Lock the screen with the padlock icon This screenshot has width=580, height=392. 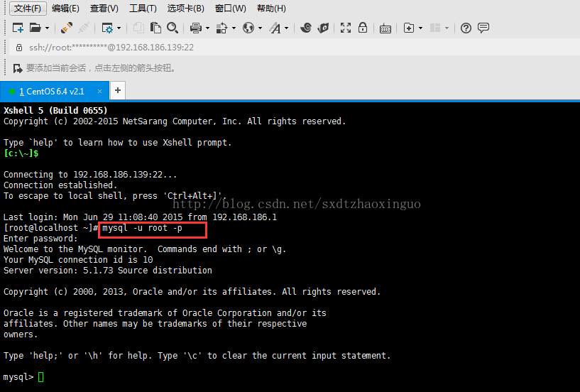[x=363, y=28]
